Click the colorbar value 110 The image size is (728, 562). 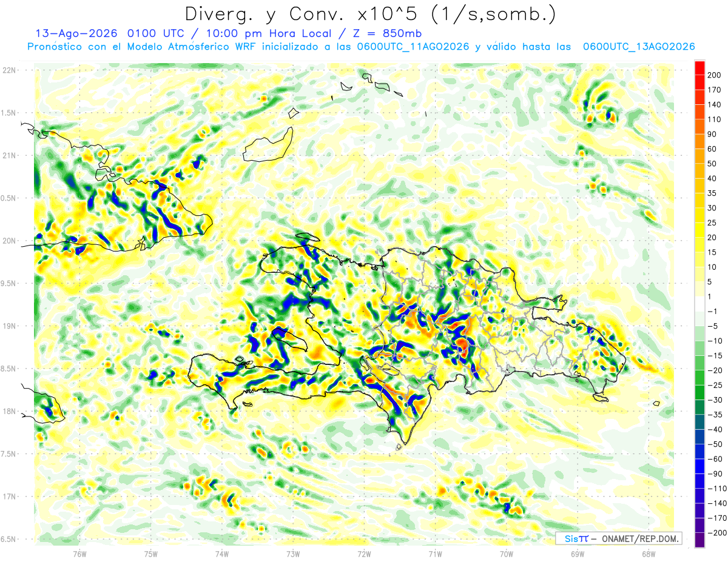pos(715,119)
